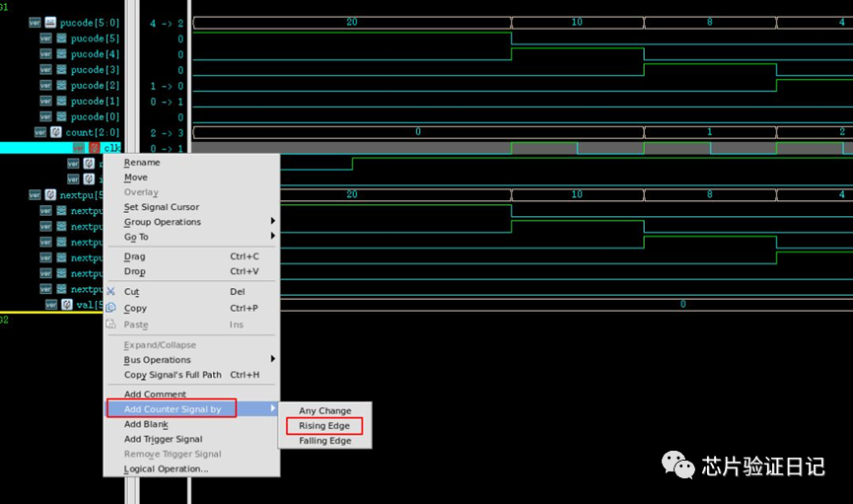Screen dimensions: 853x504
Task: Click the Copy icon in menu
Action: point(111,308)
